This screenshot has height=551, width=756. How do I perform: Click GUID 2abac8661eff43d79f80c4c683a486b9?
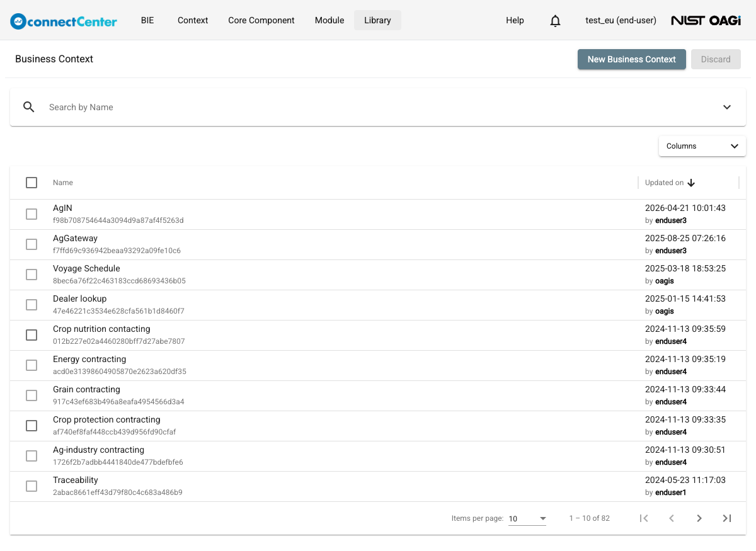[118, 492]
